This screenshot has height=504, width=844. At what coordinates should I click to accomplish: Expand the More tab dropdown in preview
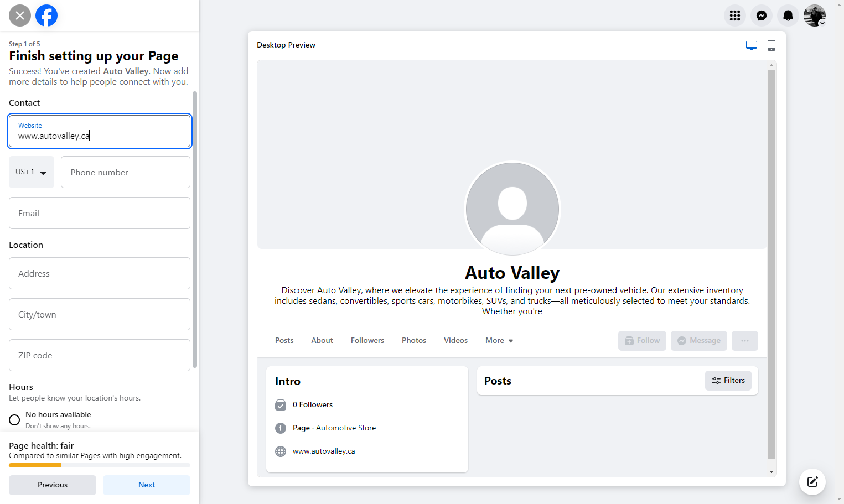(499, 341)
